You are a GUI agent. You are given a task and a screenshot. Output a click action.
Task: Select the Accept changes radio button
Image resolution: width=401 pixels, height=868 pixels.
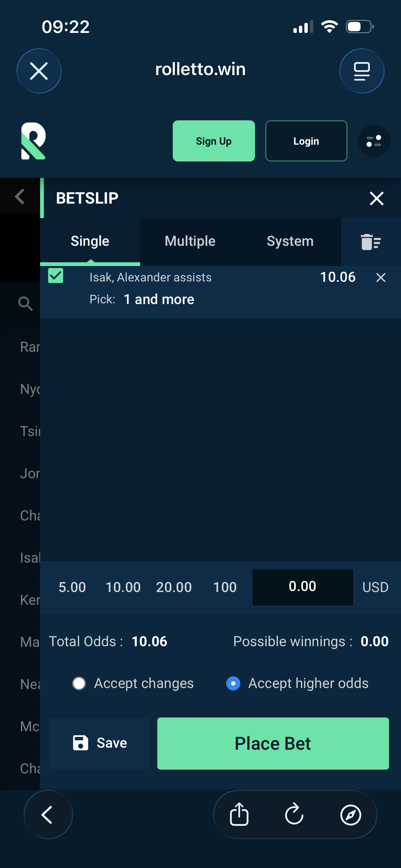[79, 683]
